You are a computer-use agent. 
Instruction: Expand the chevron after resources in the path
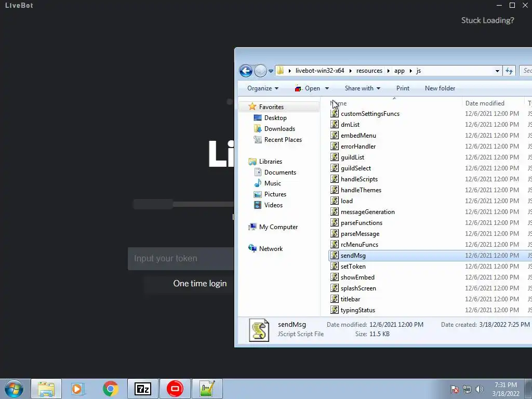coord(388,71)
